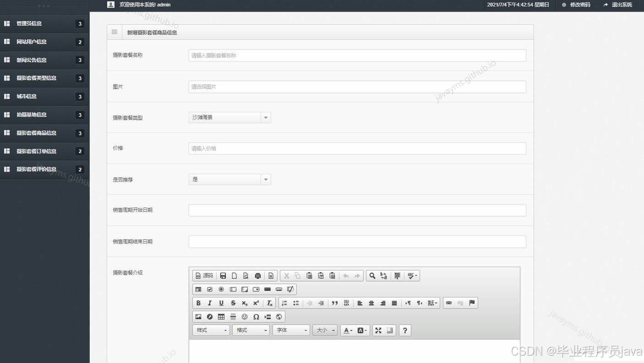Screen dimensions: 644x363
Task: Open 管理员信息 in the sidebar
Action: [x=44, y=23]
